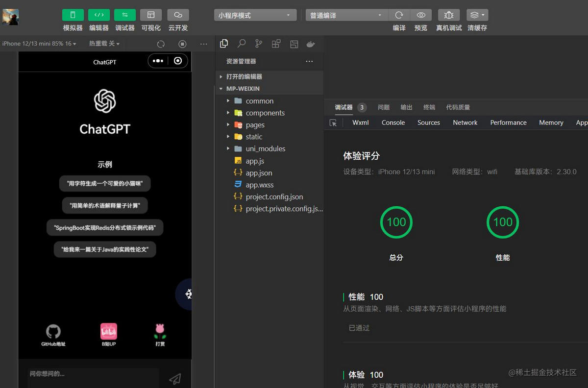The width and height of the screenshot is (588, 388).
Task: Expand the pages folder
Action: click(x=255, y=125)
